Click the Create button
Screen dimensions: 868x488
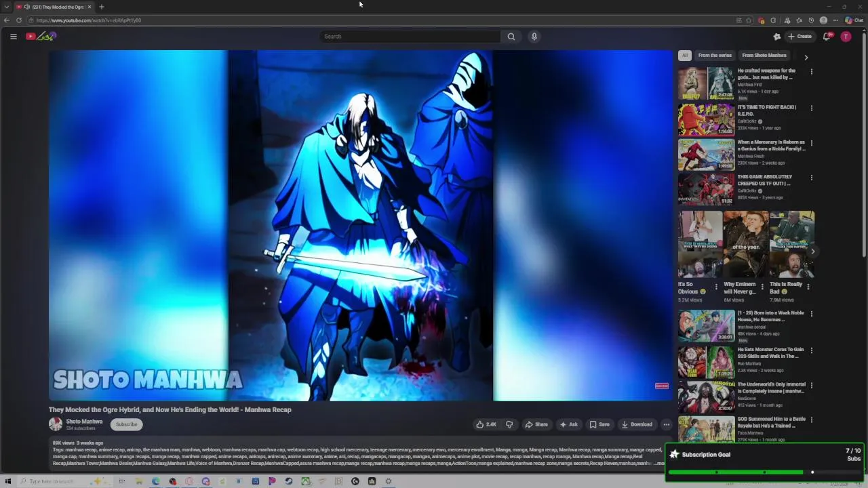[x=800, y=37]
